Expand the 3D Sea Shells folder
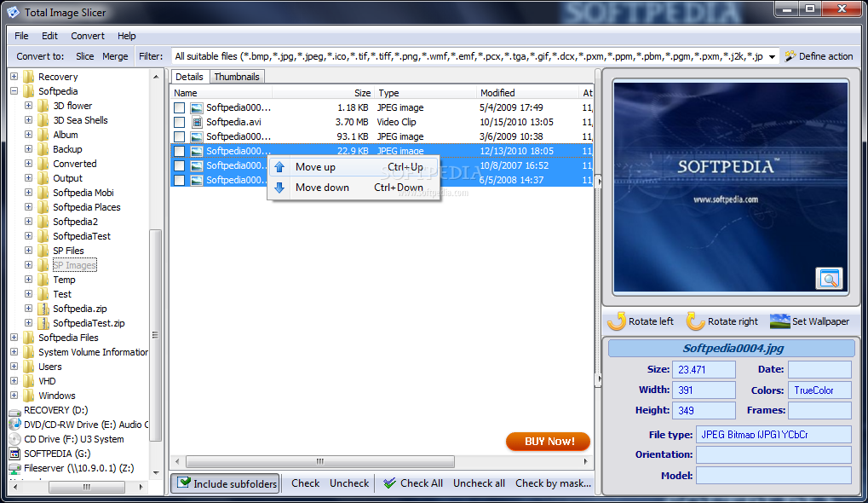The width and height of the screenshot is (868, 503). point(28,119)
